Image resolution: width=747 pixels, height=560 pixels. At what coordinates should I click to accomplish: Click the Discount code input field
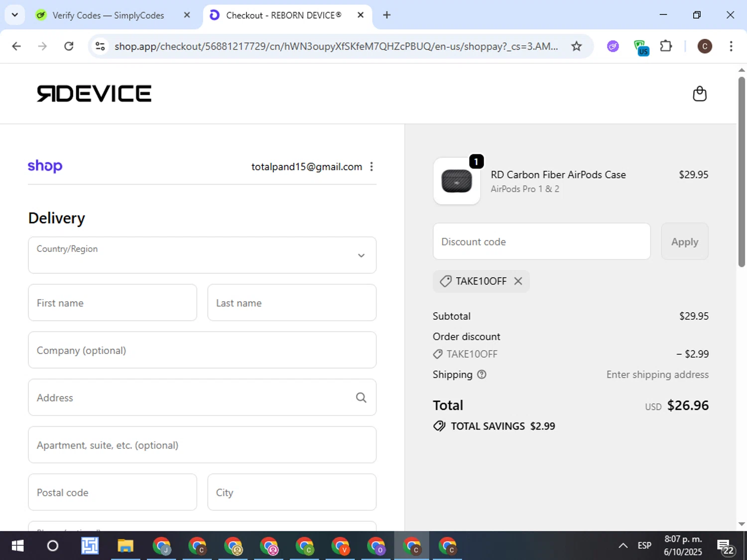pos(542,241)
